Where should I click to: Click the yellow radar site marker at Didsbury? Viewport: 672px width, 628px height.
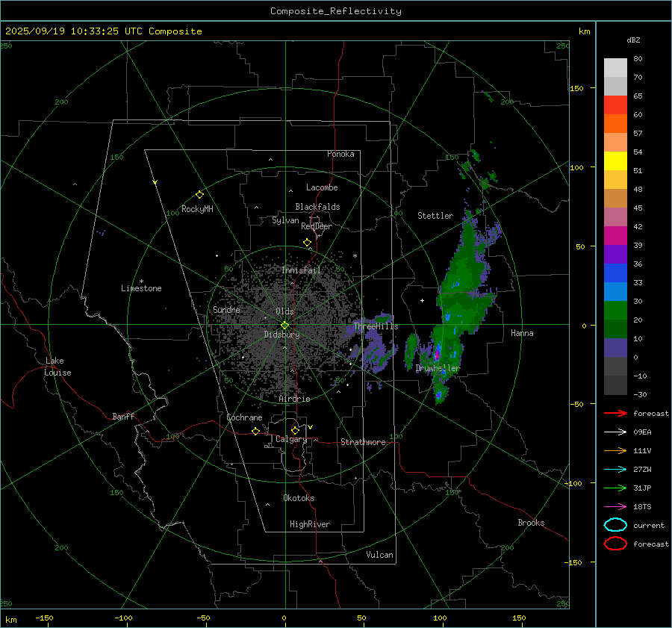point(284,325)
